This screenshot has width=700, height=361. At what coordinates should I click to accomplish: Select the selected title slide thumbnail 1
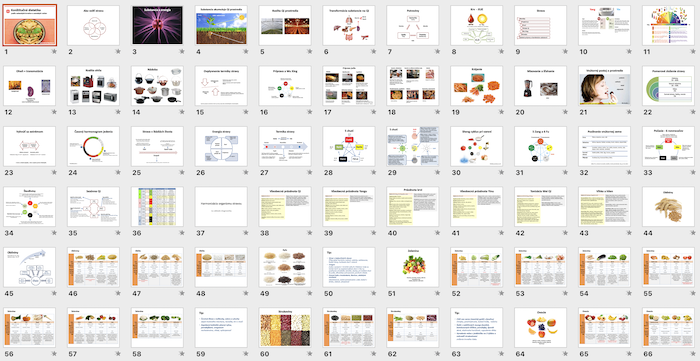[29, 25]
